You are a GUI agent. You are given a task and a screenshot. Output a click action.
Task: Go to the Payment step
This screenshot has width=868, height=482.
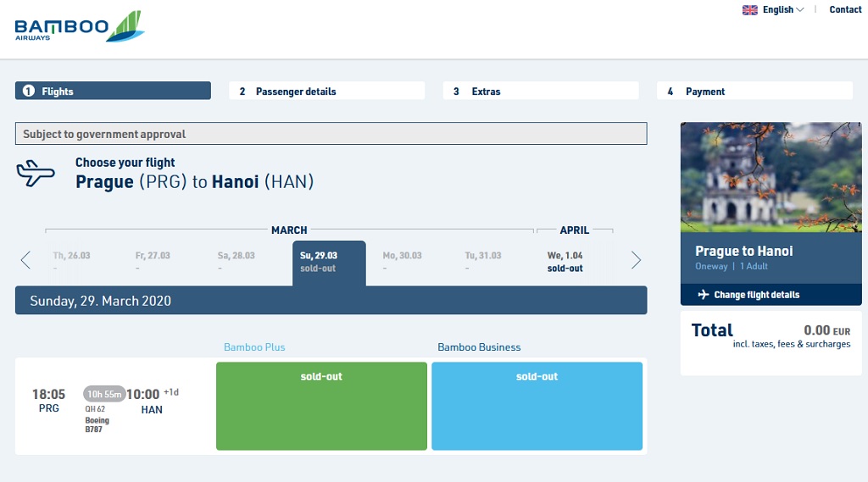click(754, 91)
